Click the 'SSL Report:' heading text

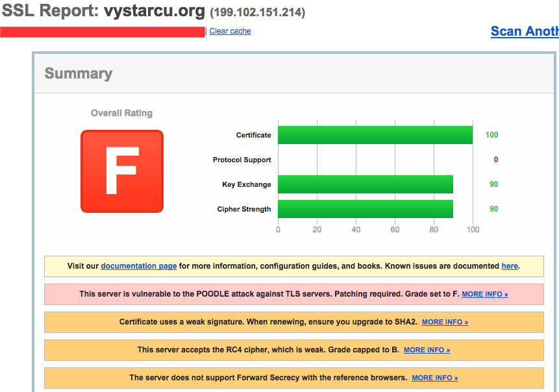pyautogui.click(x=50, y=10)
